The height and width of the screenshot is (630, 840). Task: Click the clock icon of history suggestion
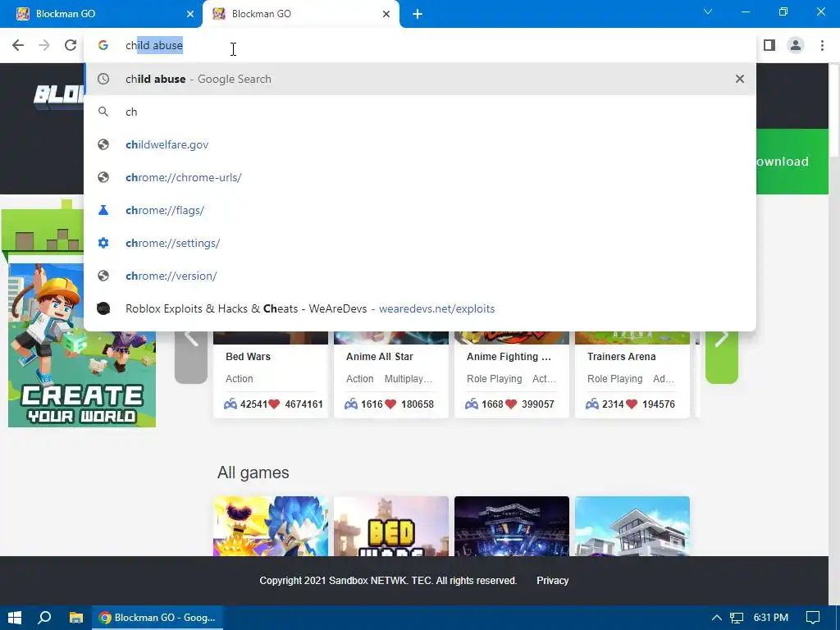103,79
